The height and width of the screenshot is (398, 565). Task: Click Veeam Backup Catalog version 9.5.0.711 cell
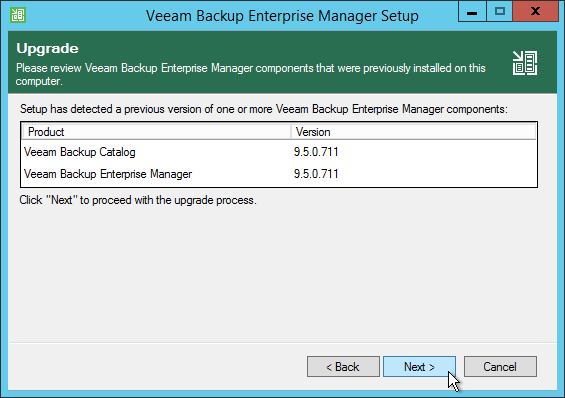point(316,152)
